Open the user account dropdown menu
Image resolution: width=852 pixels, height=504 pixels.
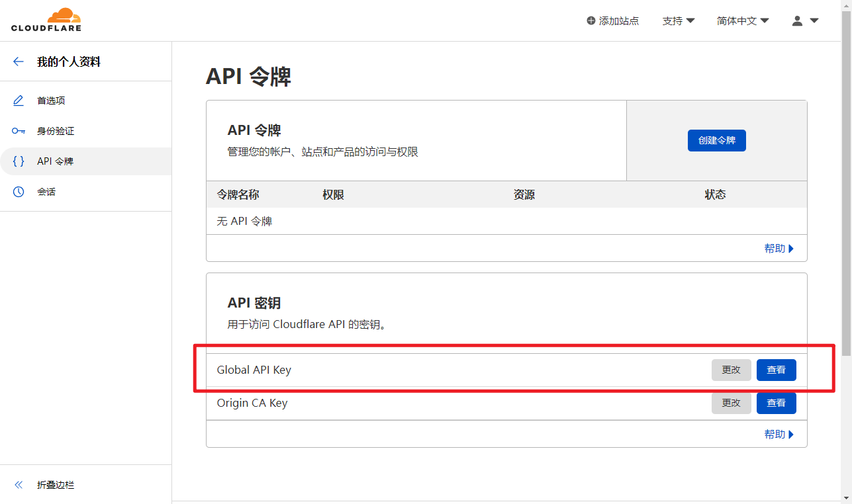pyautogui.click(x=805, y=21)
